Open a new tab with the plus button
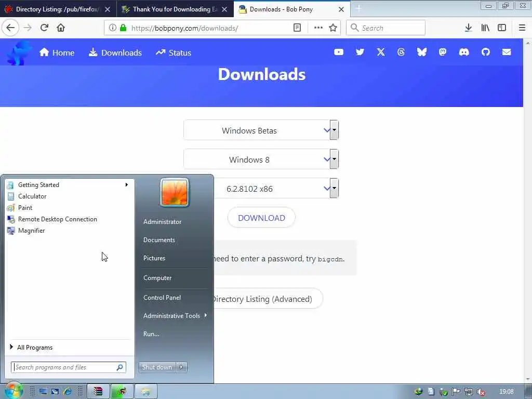The height and width of the screenshot is (399, 532). click(358, 9)
